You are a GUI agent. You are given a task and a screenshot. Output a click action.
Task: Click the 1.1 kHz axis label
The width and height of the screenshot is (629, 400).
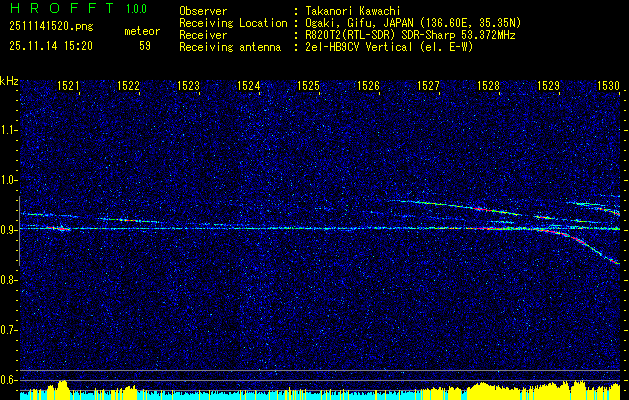click(x=9, y=130)
